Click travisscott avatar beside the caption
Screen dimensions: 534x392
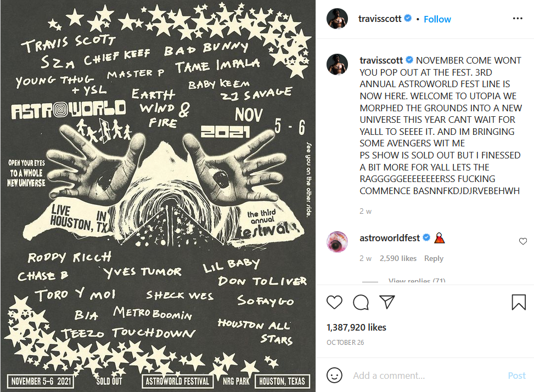pyautogui.click(x=337, y=64)
